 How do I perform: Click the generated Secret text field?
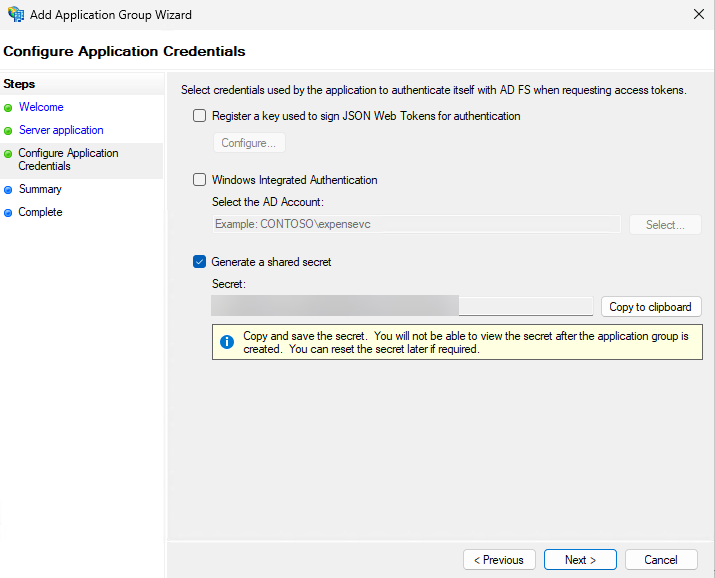[402, 306]
